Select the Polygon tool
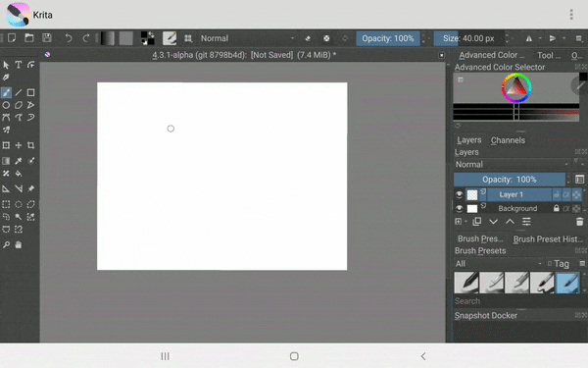This screenshot has width=588, height=368. [19, 105]
